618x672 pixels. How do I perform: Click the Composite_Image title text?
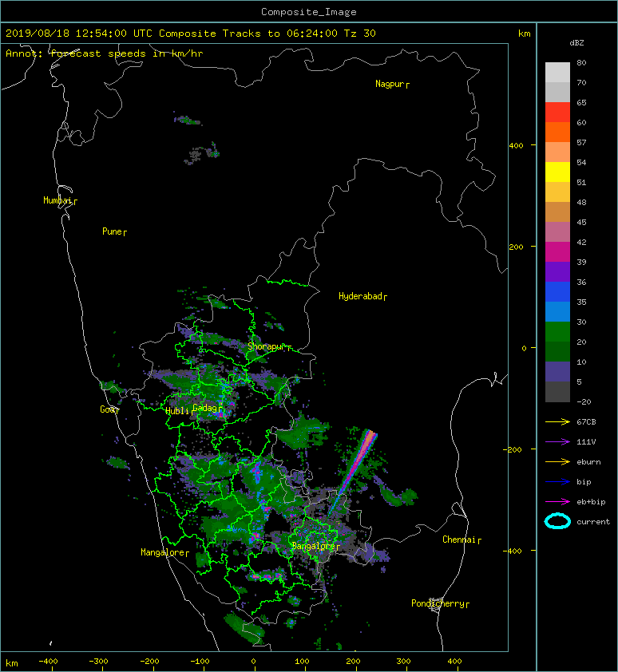(x=309, y=12)
